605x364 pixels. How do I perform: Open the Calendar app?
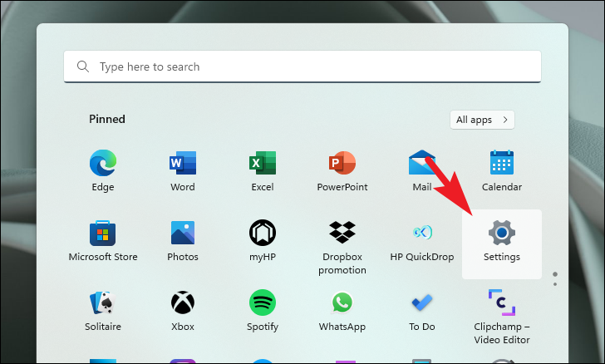(502, 163)
